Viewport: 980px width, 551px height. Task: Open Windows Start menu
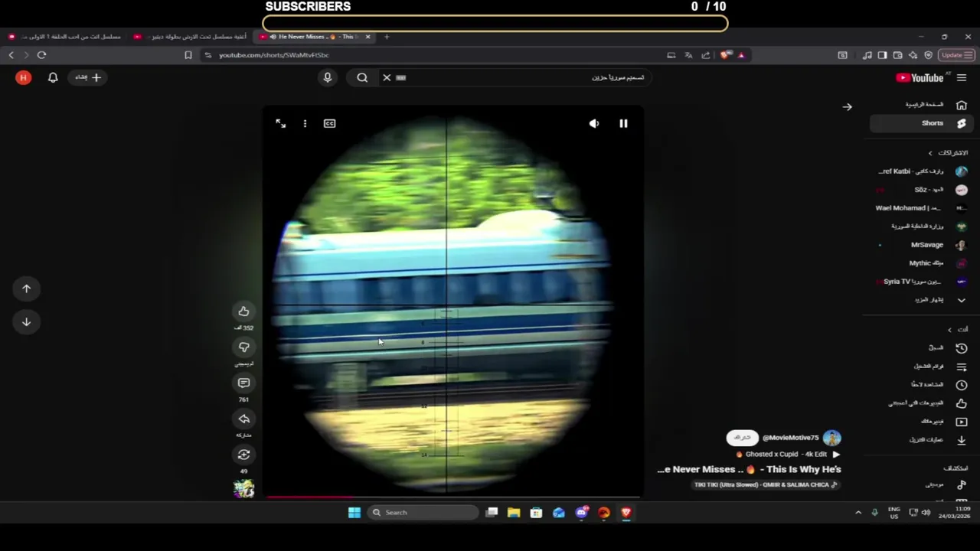[x=354, y=513]
